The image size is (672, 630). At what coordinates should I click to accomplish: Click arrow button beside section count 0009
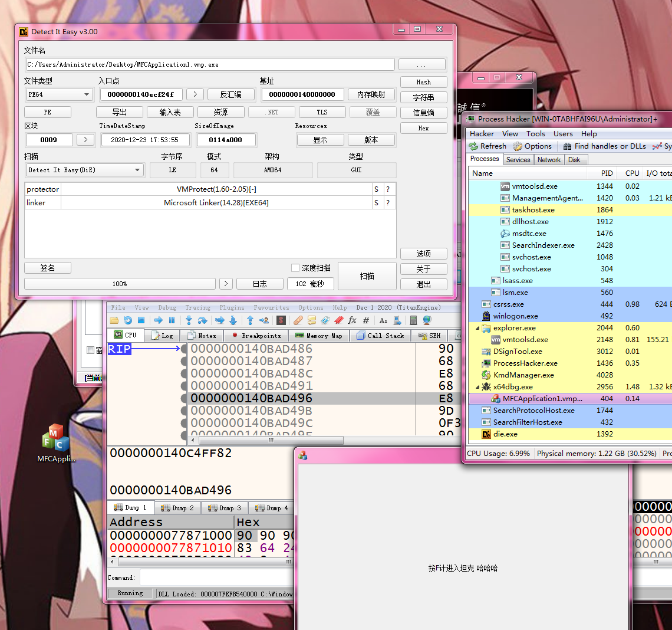[x=85, y=140]
